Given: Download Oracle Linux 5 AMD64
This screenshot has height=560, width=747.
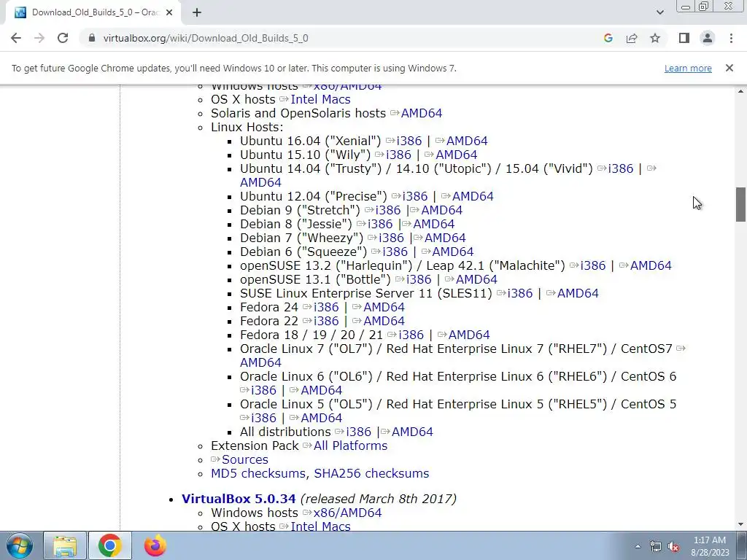Looking at the screenshot, I should (322, 418).
